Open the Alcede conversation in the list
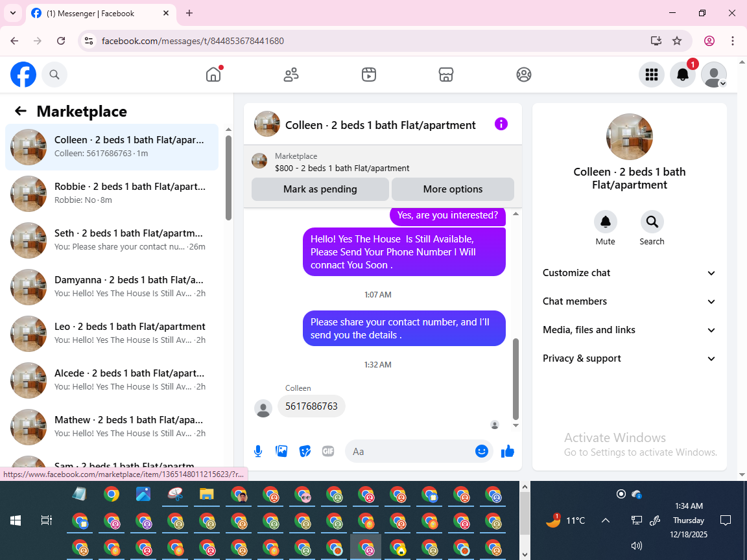 tap(112, 380)
